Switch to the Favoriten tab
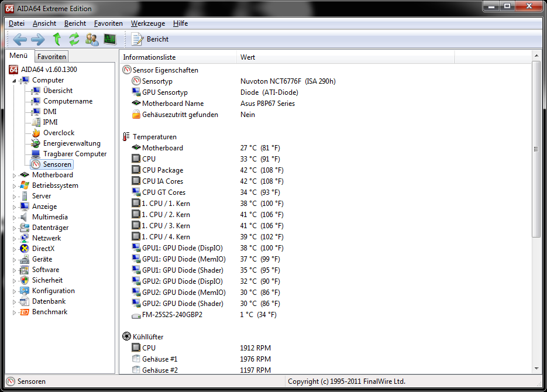Image resolution: width=547 pixels, height=392 pixels. tap(51, 57)
